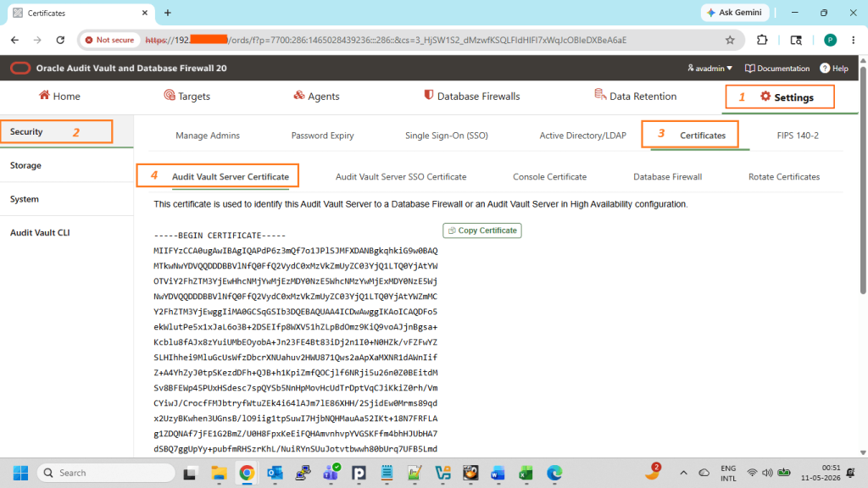Click the Help icon link
The height and width of the screenshot is (488, 868).
tap(834, 68)
